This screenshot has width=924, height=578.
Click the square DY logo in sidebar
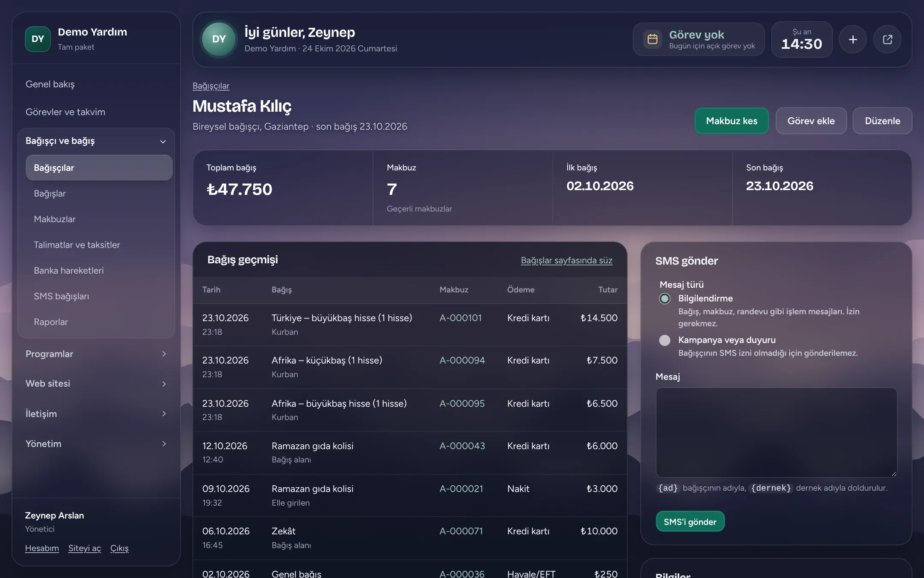38,39
